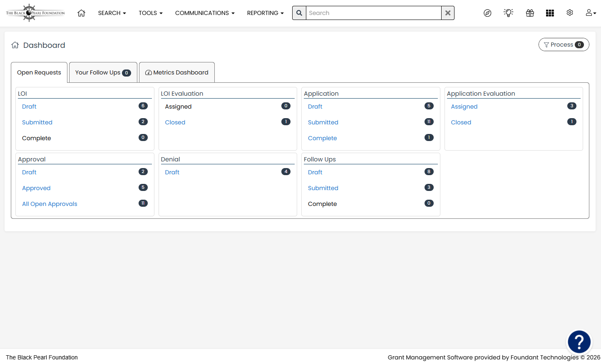Viewport: 601px width, 364px height.
Task: Click the home icon in navbar
Action: click(81, 13)
